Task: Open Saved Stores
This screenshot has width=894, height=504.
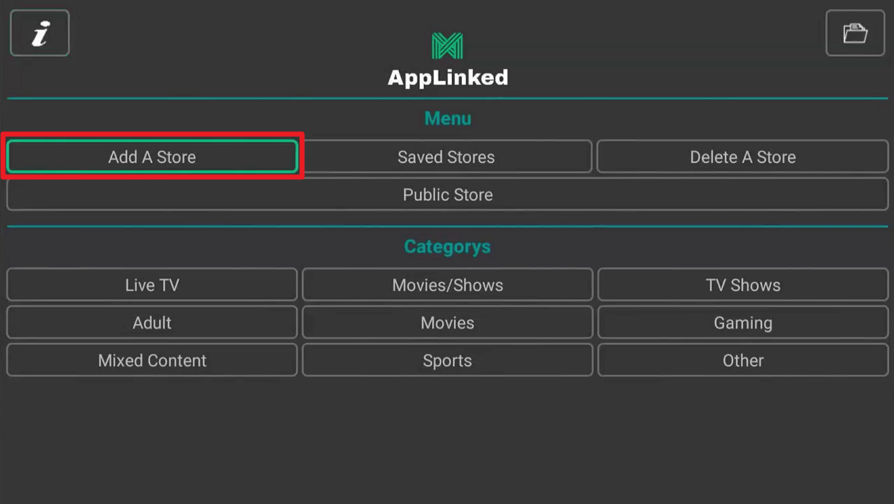Action: [447, 156]
